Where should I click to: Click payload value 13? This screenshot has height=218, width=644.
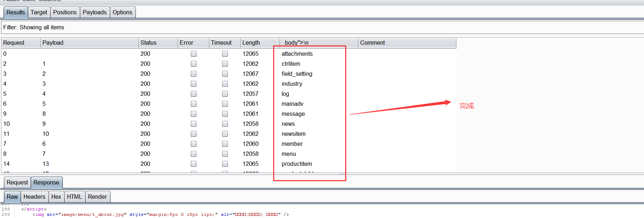pos(46,164)
